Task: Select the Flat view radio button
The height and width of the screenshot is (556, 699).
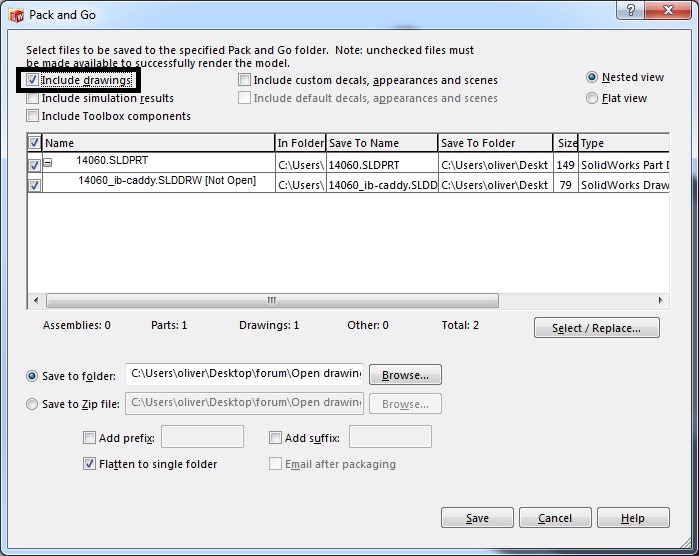Action: coord(592,98)
